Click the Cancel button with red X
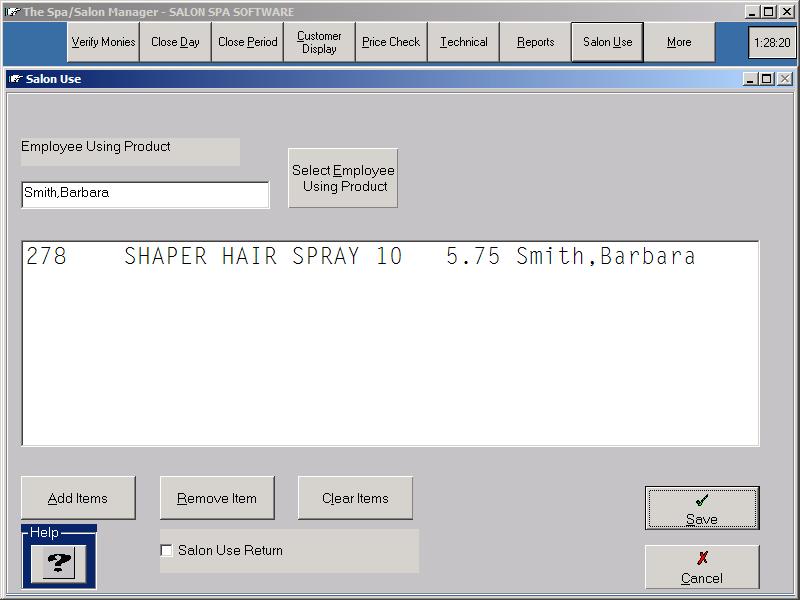This screenshot has width=800, height=600. click(x=701, y=567)
